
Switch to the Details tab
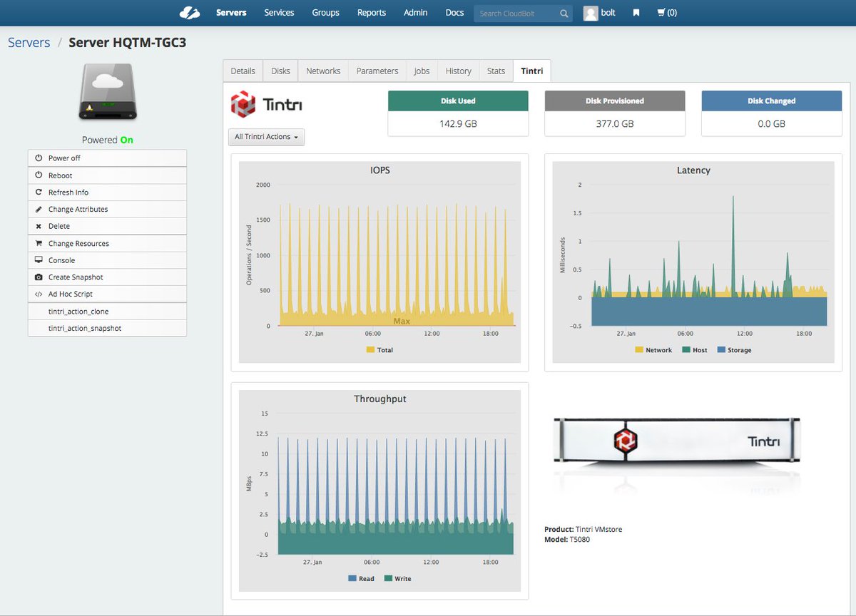(x=243, y=71)
